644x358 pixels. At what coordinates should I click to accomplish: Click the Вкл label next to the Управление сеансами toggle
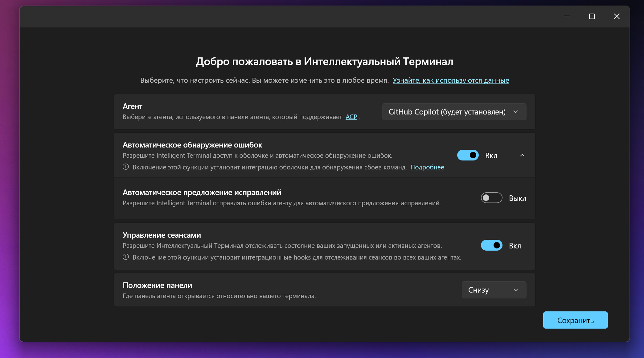click(x=515, y=246)
